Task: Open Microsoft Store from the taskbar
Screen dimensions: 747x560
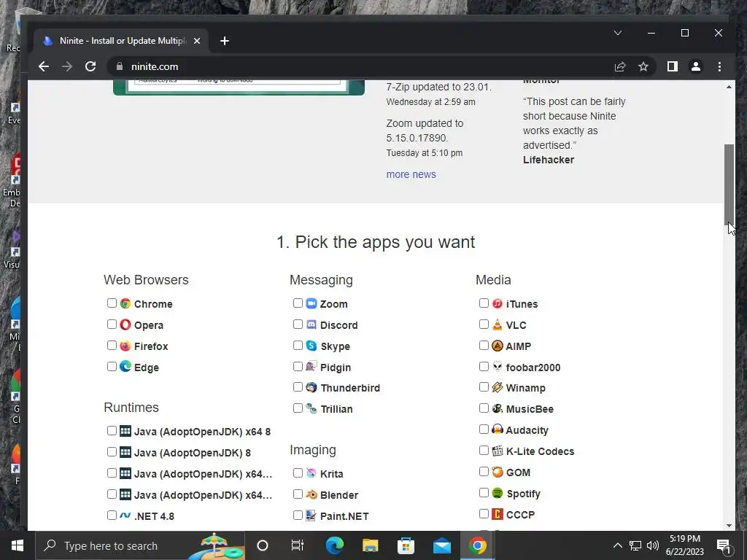Action: coord(406,545)
